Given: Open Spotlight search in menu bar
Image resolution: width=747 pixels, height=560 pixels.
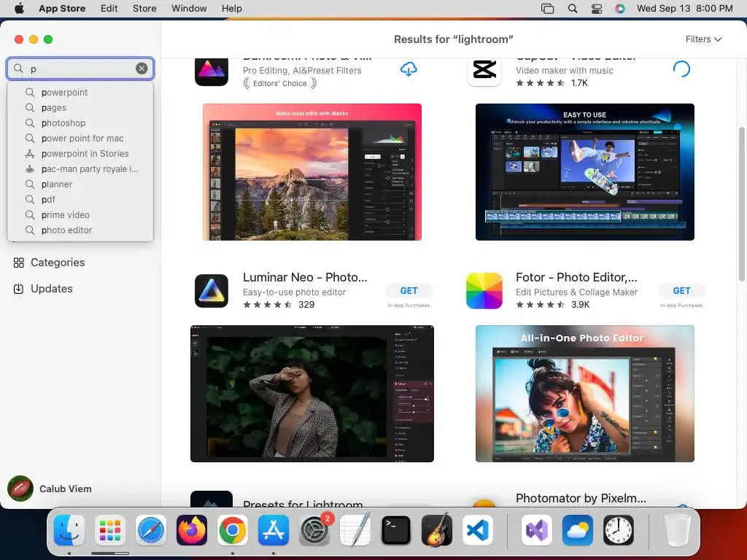Looking at the screenshot, I should [x=573, y=8].
